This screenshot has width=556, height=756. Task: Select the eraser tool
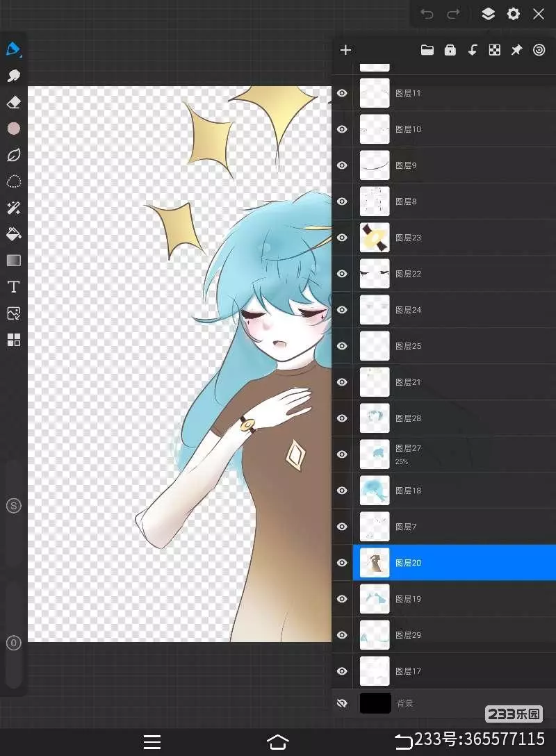[x=13, y=102]
